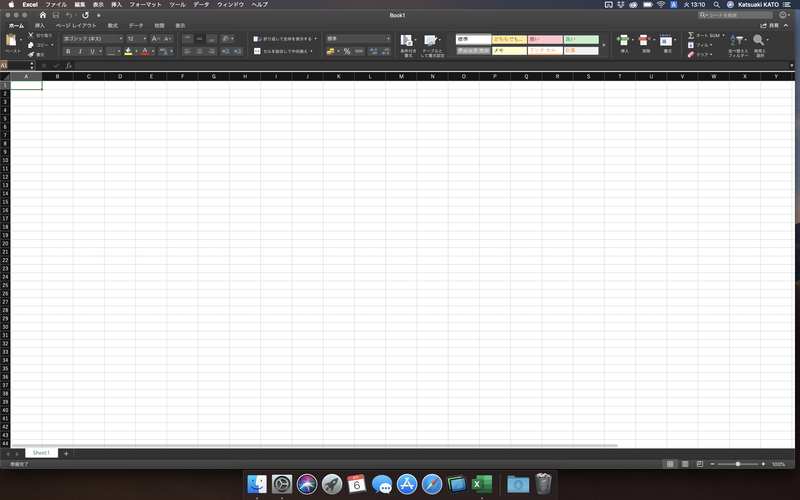The image size is (800, 500).
Task: Copy selection with the copy icon
Action: click(31, 45)
